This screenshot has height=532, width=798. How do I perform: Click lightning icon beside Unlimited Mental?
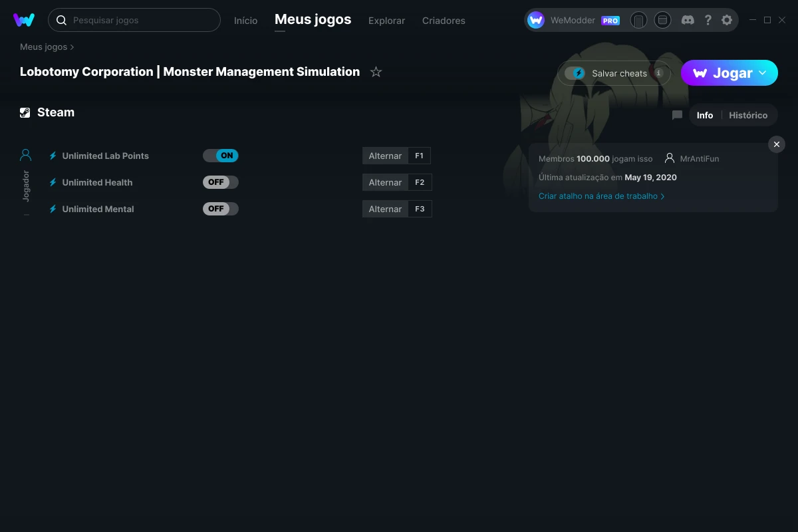53,209
